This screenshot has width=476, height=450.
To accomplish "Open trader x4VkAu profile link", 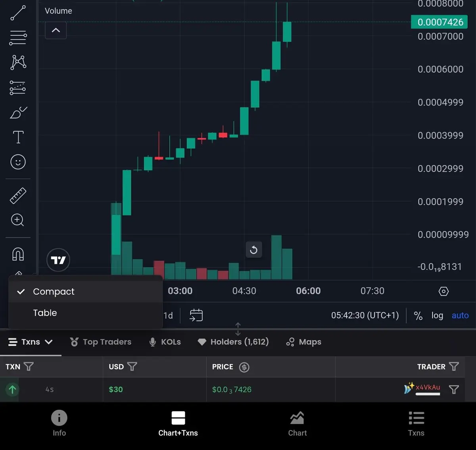I will (428, 387).
